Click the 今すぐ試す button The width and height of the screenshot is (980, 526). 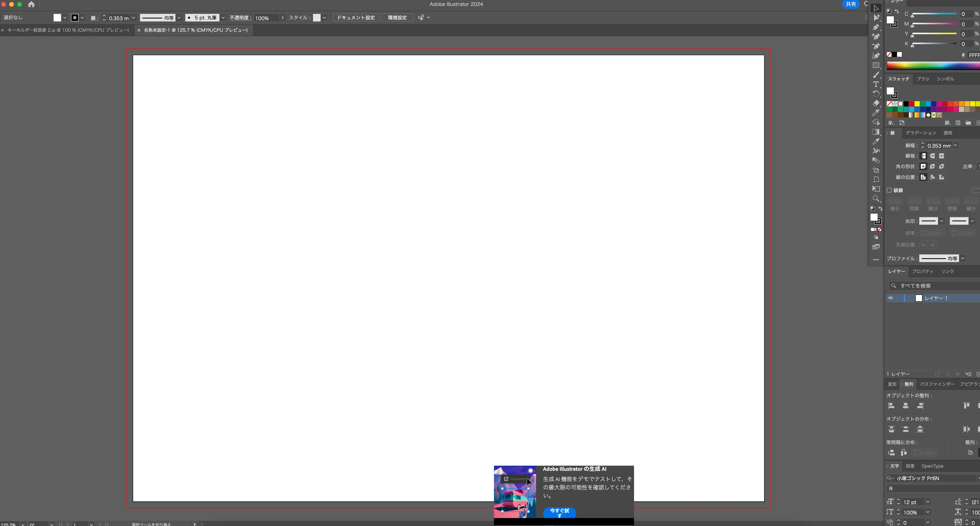coord(559,513)
